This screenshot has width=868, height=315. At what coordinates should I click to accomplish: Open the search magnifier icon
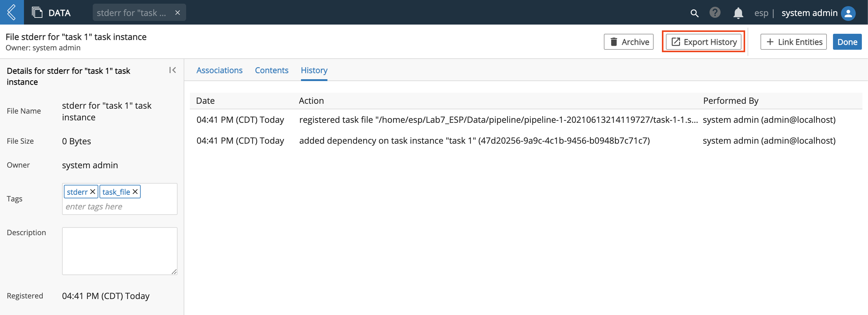694,13
